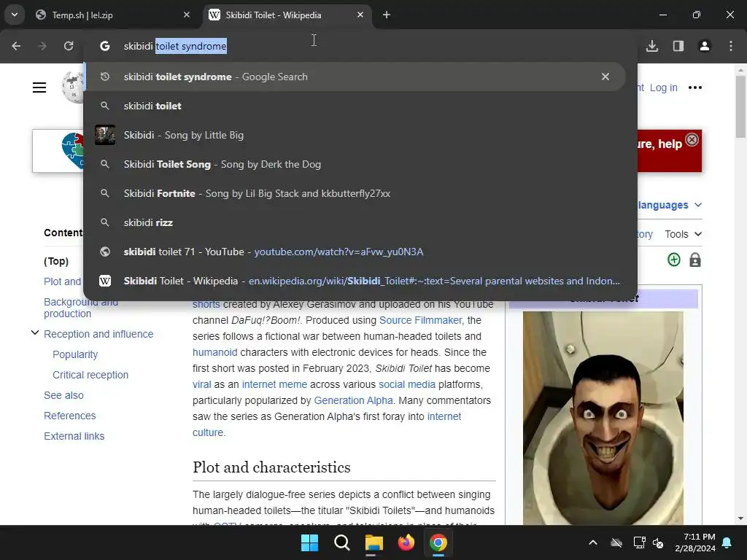This screenshot has width=747, height=560.
Task: Expand the languages dropdown
Action: point(670,205)
